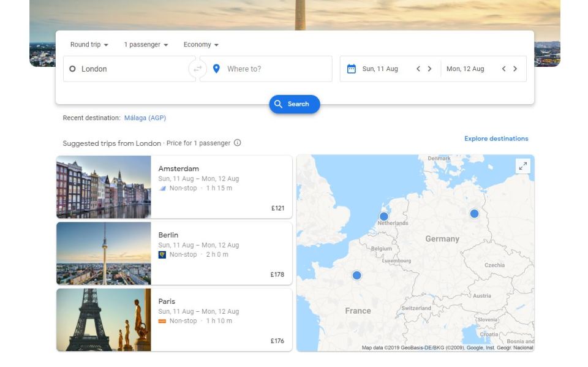Click the Amsterdam map marker in Netherlands

click(383, 216)
